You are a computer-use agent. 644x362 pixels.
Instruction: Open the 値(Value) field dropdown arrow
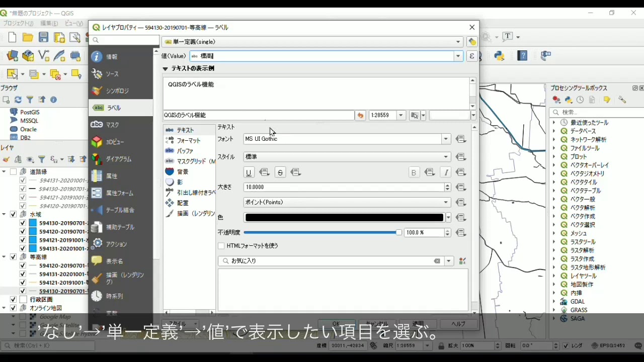(458, 56)
